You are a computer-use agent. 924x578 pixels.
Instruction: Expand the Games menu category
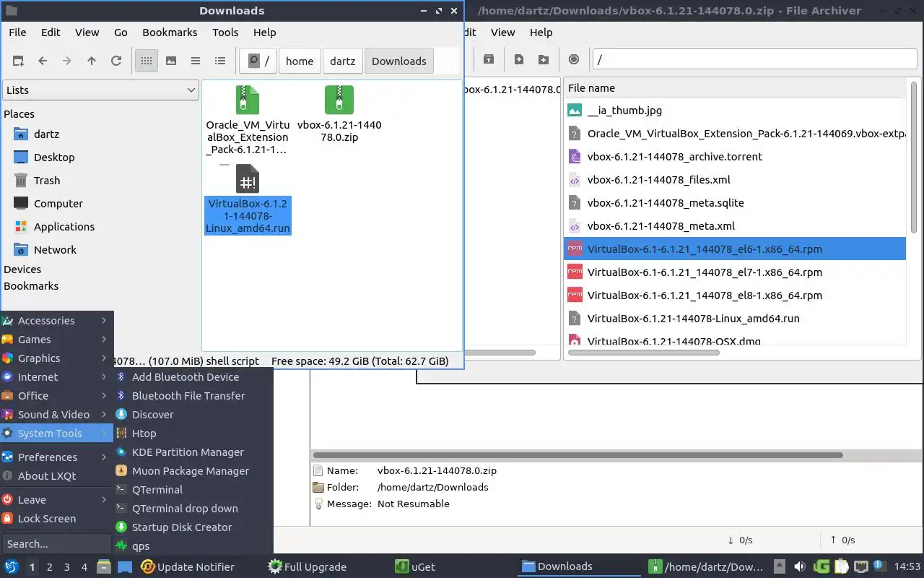(x=56, y=340)
